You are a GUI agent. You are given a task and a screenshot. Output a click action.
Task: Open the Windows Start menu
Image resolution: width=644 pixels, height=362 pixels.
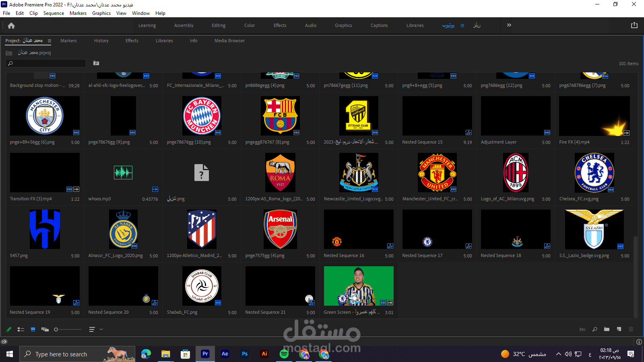pos(10,354)
